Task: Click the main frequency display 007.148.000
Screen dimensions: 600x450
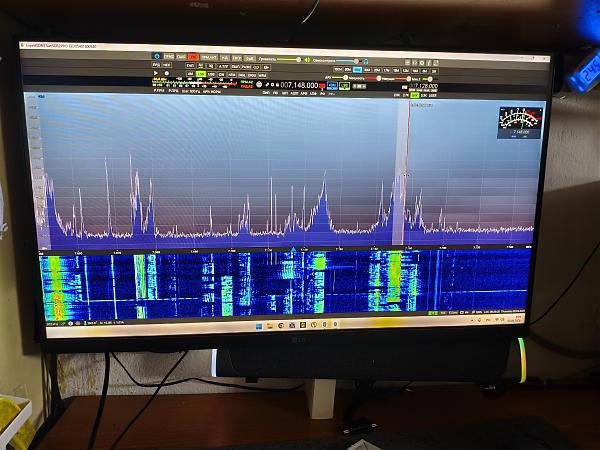Action: pos(298,86)
